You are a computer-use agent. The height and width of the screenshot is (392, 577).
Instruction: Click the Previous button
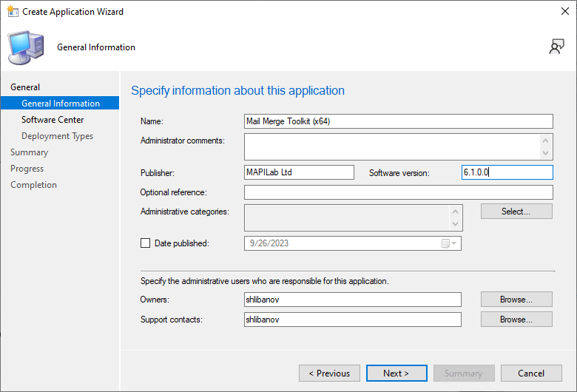(329, 374)
